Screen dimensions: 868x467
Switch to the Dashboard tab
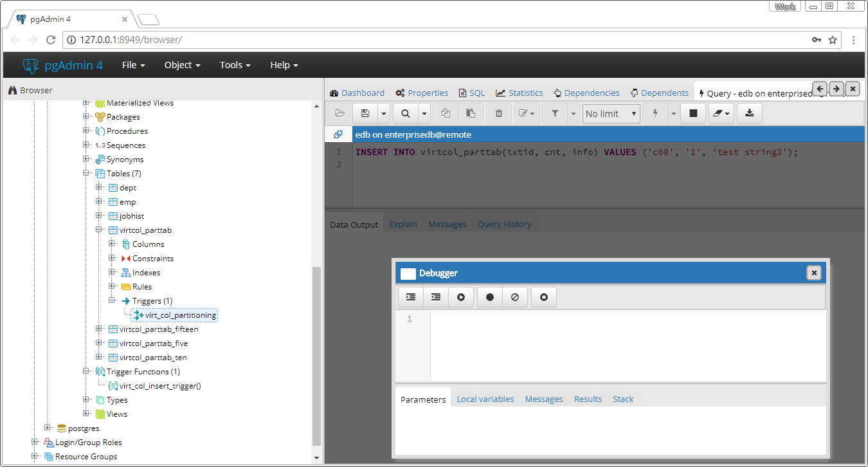(x=357, y=93)
